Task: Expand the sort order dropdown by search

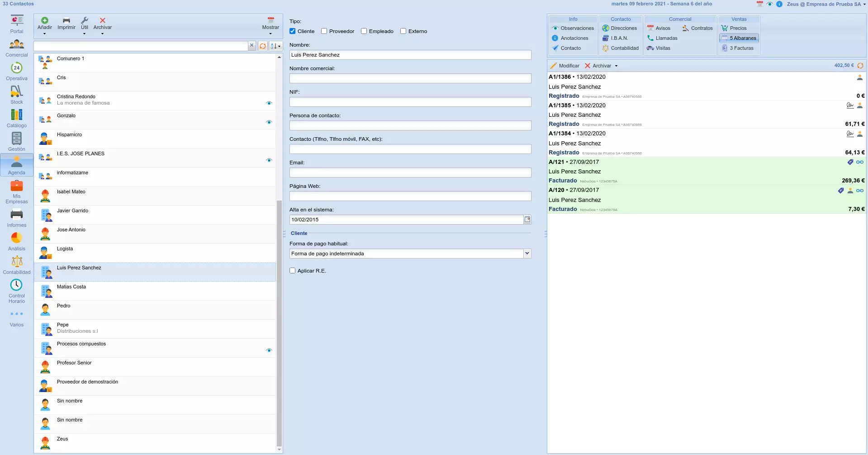Action: point(275,46)
